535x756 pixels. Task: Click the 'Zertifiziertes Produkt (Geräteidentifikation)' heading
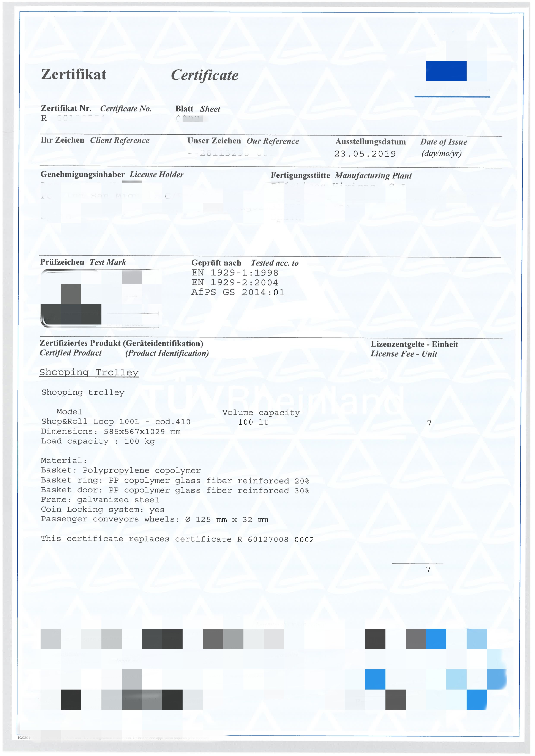click(121, 343)
